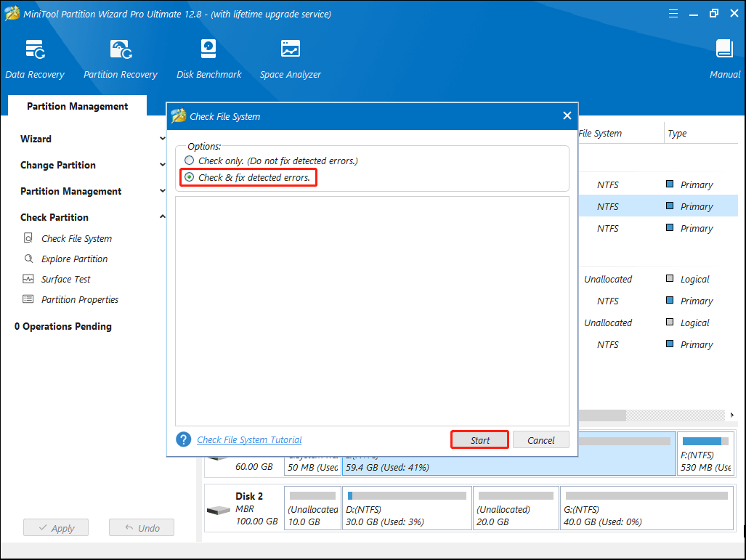
Task: Select the Explore Partition magnifier icon
Action: (28, 259)
